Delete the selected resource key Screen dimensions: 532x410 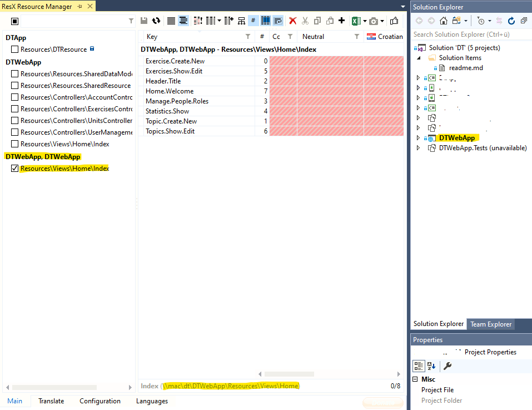(292, 21)
